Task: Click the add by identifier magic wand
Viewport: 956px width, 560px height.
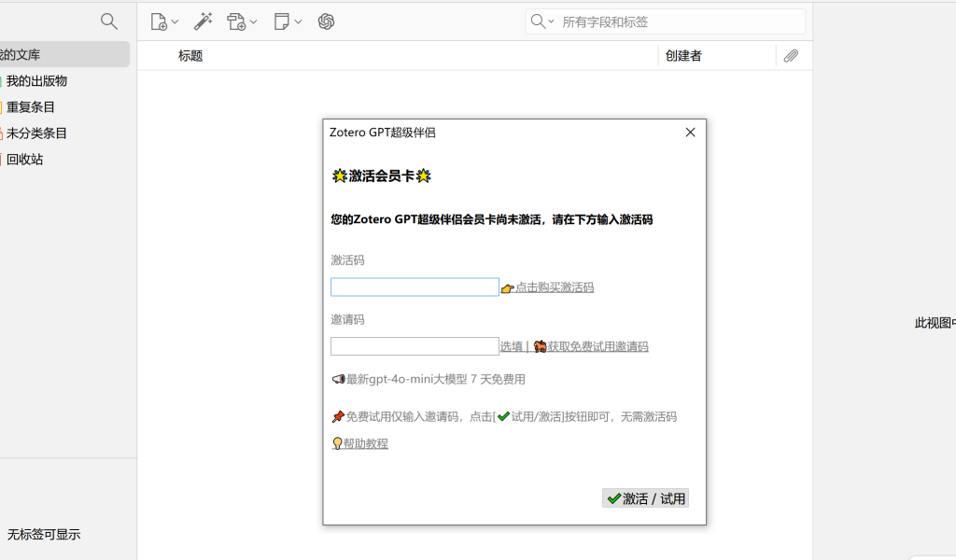Action: [203, 22]
